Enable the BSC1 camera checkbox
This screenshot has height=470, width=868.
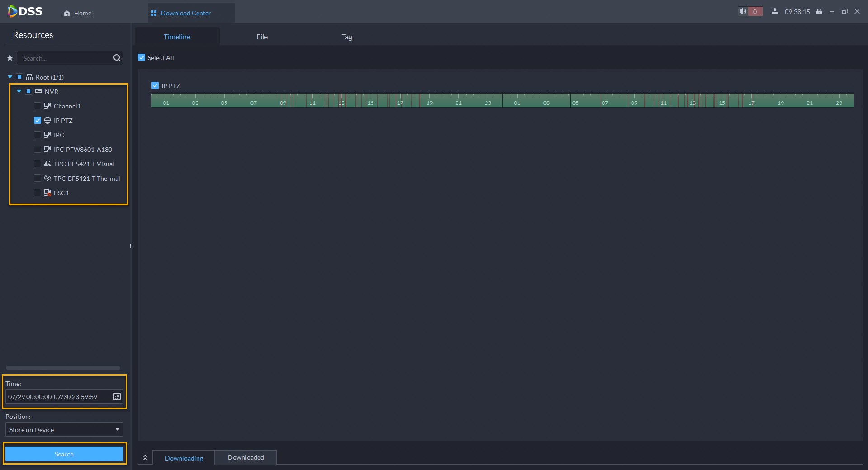(38, 193)
